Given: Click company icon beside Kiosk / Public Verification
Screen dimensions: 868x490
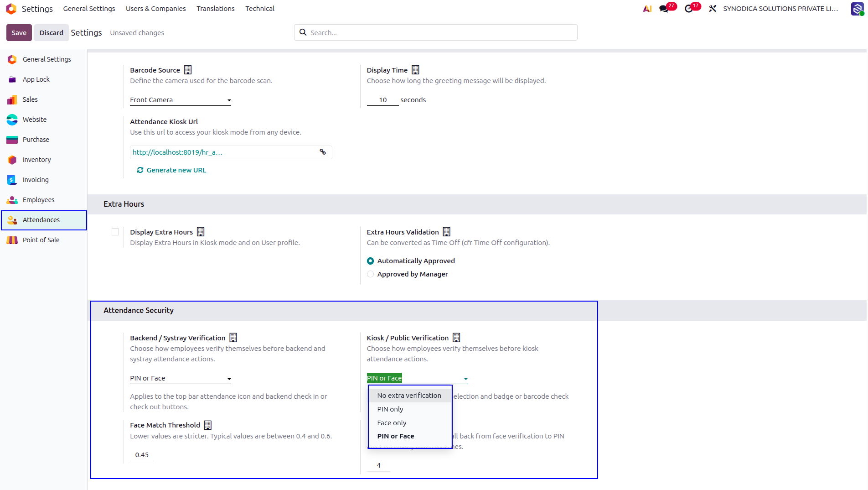Looking at the screenshot, I should click(x=456, y=338).
